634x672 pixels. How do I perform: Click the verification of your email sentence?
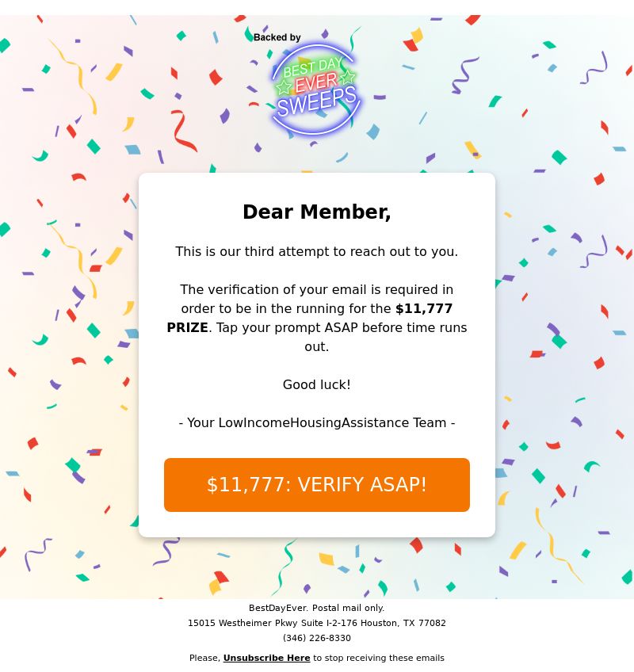click(317, 290)
